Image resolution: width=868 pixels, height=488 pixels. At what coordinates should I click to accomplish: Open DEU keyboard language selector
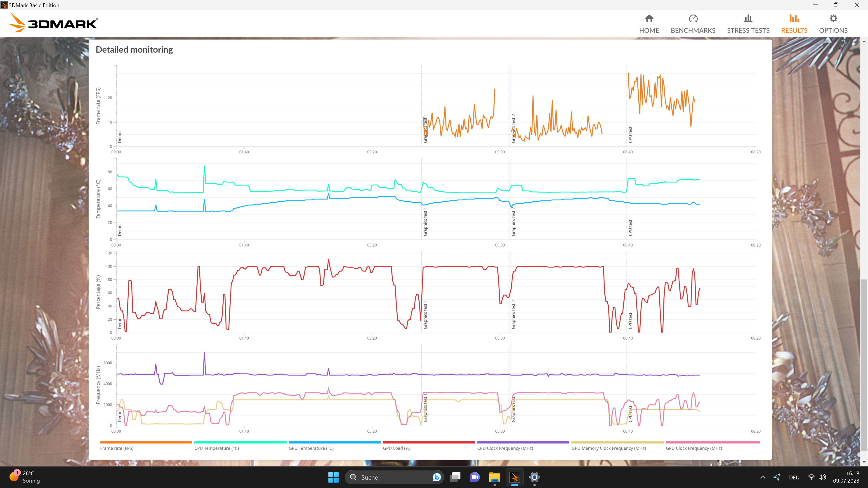(794, 477)
